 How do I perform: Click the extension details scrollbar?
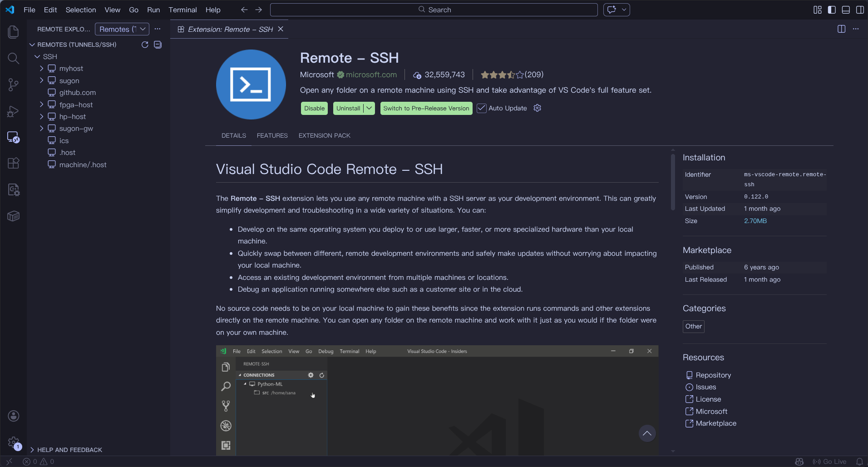(x=673, y=182)
